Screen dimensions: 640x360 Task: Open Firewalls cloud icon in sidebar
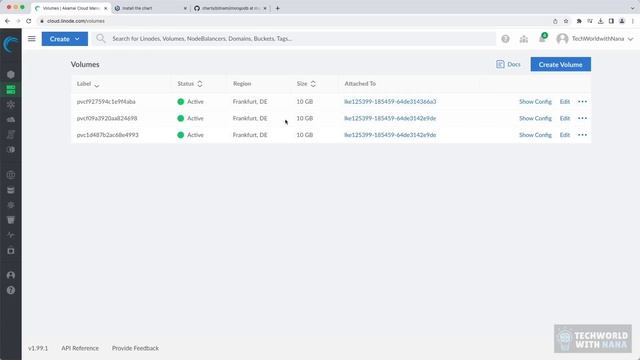[11, 120]
